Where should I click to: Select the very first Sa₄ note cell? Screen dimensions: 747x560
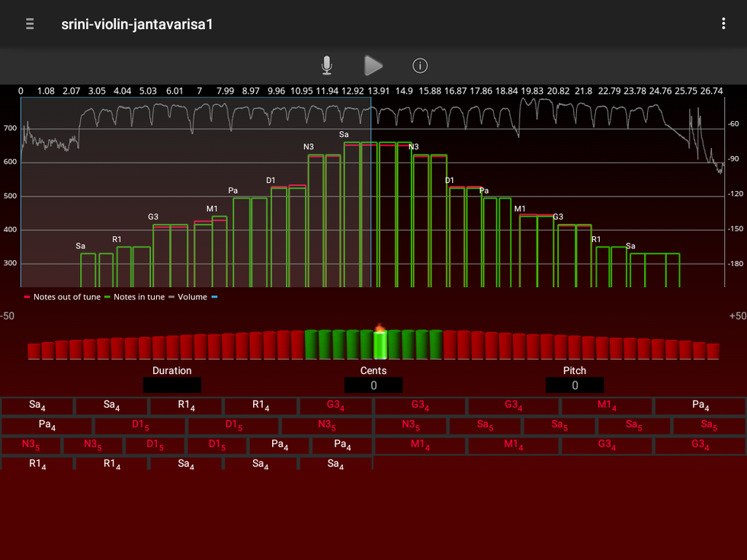(x=37, y=406)
